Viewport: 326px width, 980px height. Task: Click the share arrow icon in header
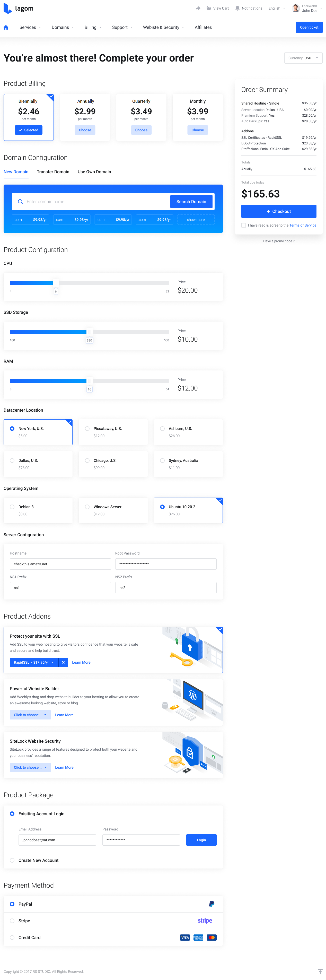[x=198, y=8]
